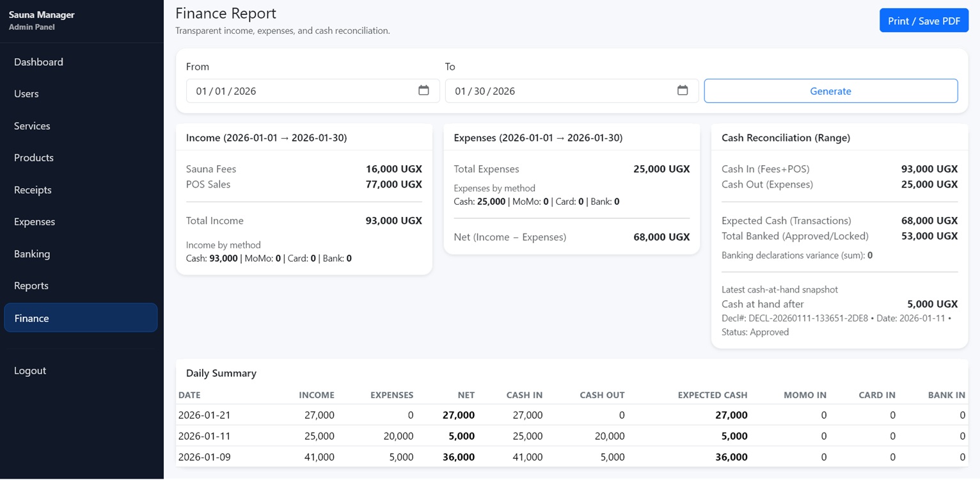Image resolution: width=980 pixels, height=480 pixels.
Task: Click the To date input field
Action: 560,91
